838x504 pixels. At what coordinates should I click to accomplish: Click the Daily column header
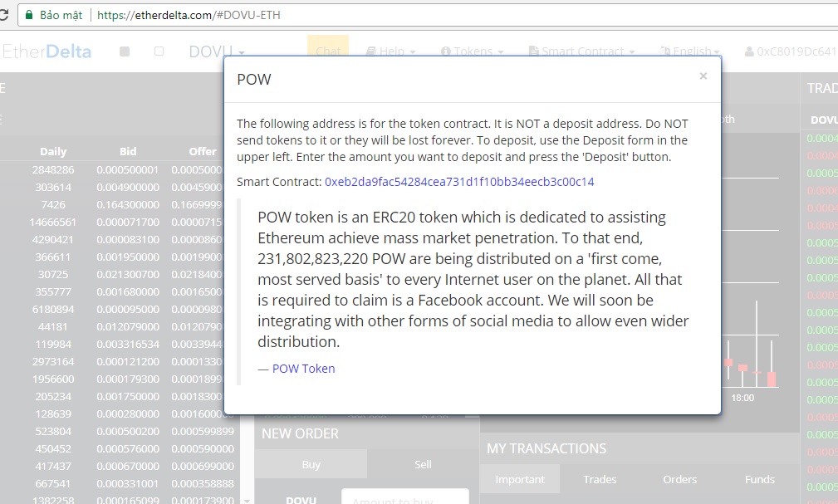(x=53, y=151)
